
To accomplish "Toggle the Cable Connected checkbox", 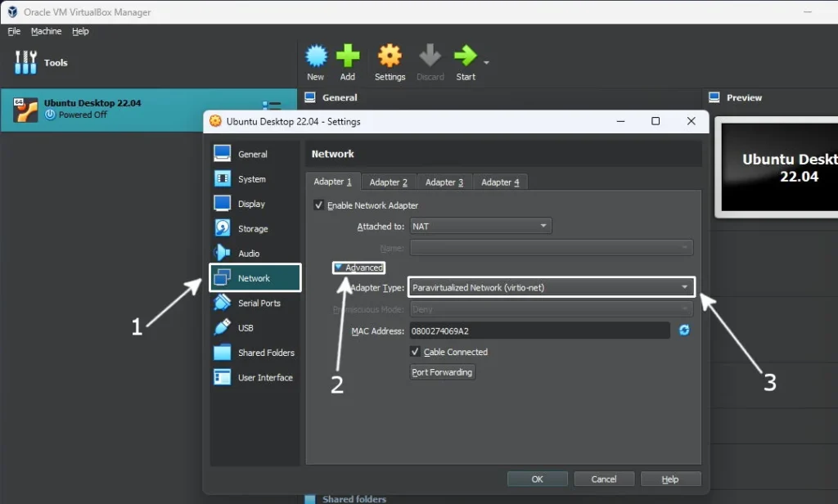I will [415, 352].
